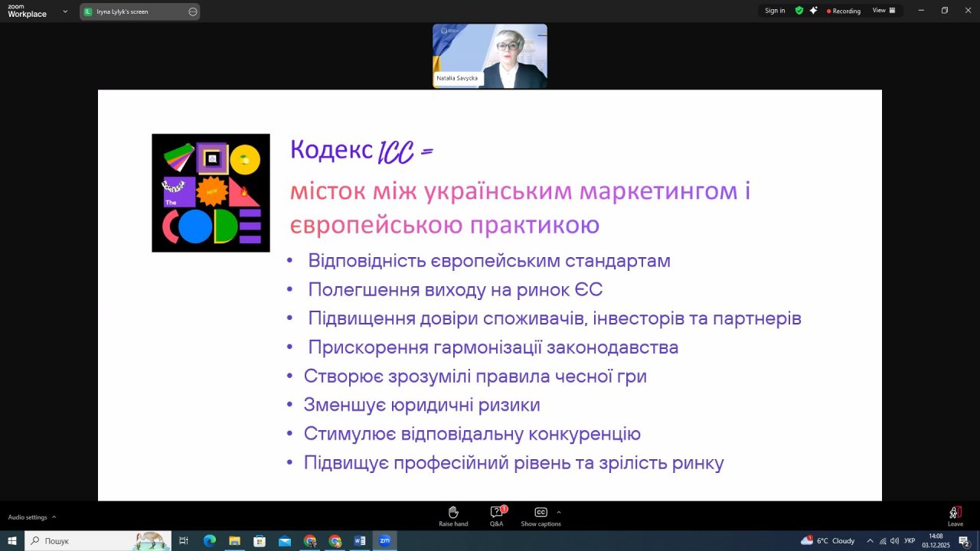Viewport: 980px width, 551px height.
Task: Click the Zoom taskbar icon
Action: coord(384,541)
